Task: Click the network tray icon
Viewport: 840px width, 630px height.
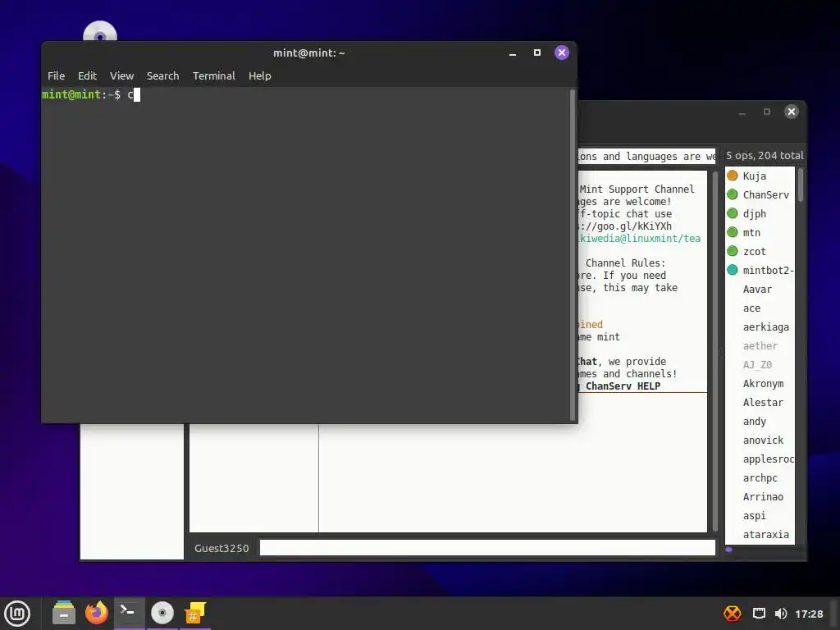Action: point(759,614)
